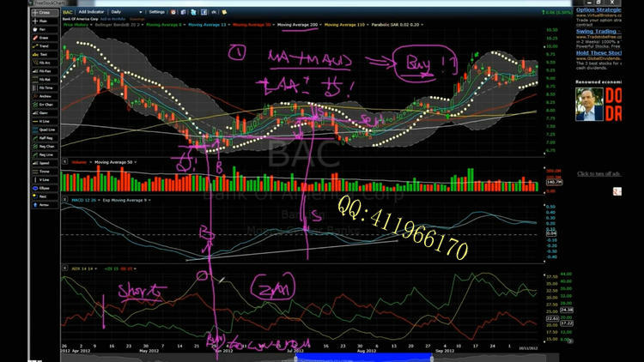Click to turn off ads link
Screen dimensions: 644x362
(x=598, y=174)
